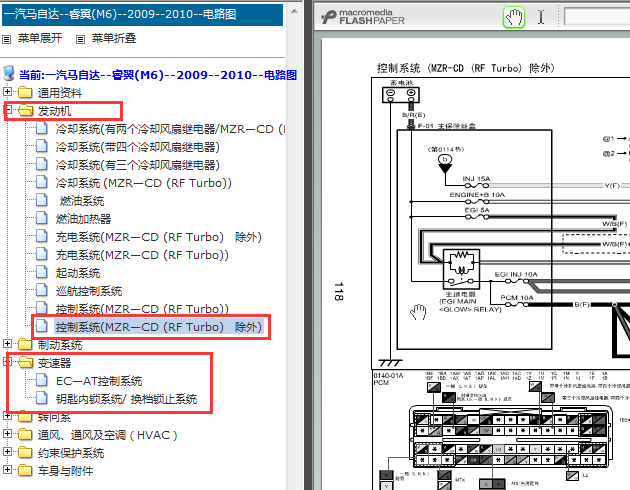The image size is (630, 490).
Task: Select the 约束保护系统 folder
Action: [71, 453]
